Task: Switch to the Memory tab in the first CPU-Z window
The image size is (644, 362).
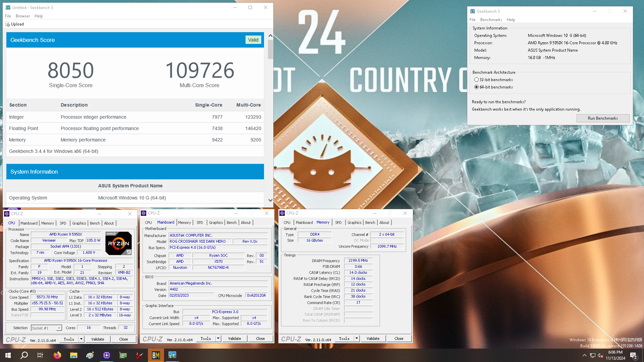Action: 48,223
